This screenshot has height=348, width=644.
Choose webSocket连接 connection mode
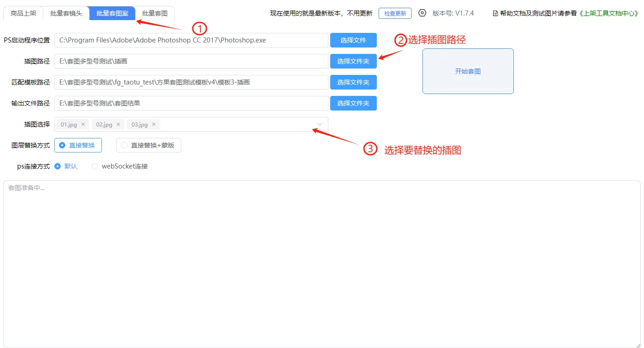click(120, 166)
